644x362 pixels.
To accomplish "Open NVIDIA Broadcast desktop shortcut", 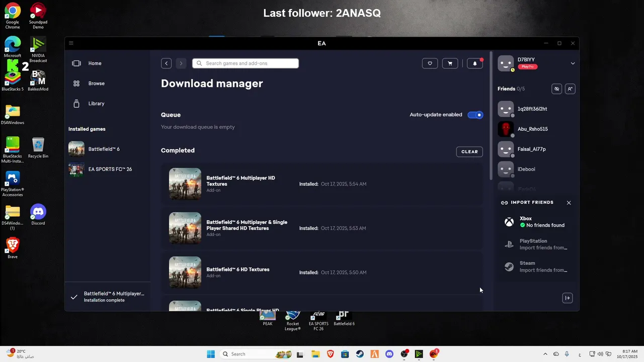I will [x=38, y=49].
